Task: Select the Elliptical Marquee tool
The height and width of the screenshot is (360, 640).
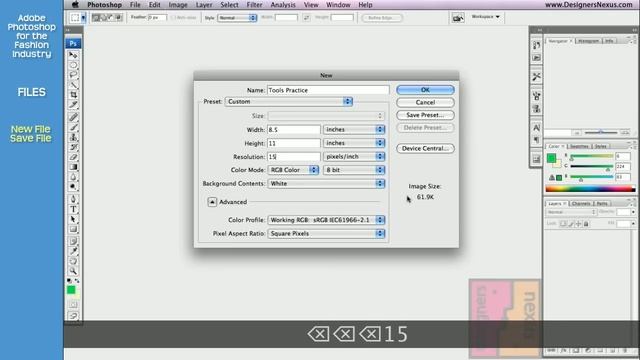Action: tap(73, 65)
